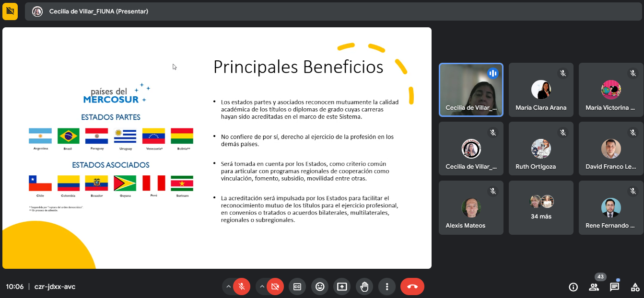Click the Colombia flag on the slide
644x298 pixels.
click(69, 183)
